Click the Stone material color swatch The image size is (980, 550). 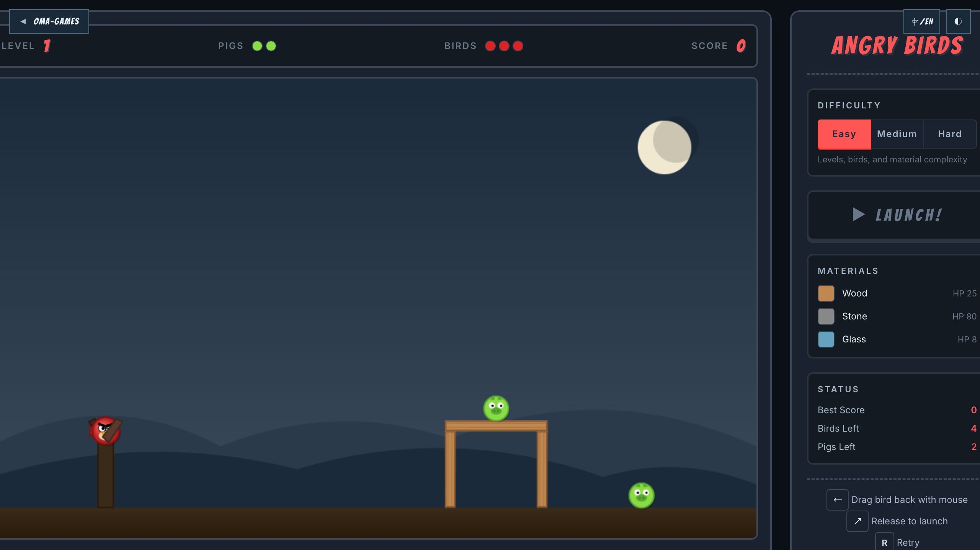[826, 316]
